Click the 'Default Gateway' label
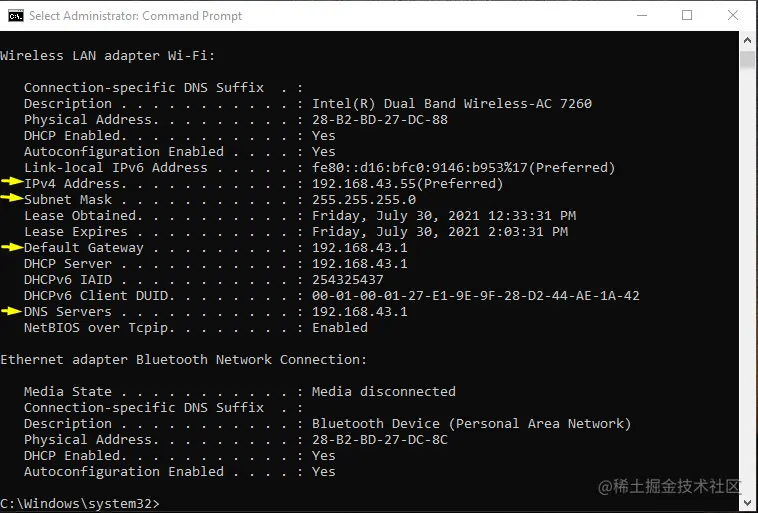Viewport: 758px width, 513px height. tap(84, 248)
